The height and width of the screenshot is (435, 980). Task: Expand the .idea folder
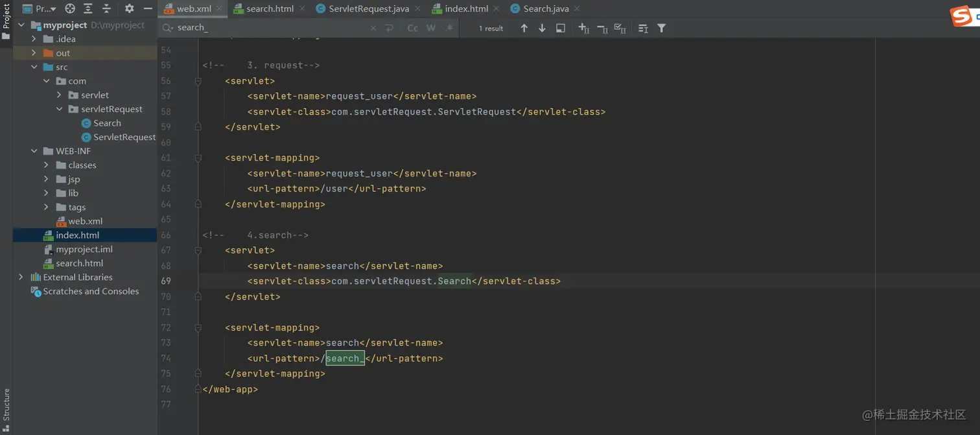tap(34, 39)
